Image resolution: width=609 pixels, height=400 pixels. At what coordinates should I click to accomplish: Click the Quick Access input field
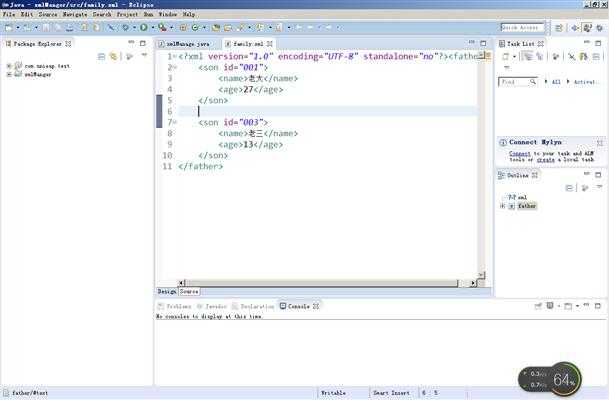coord(522,28)
